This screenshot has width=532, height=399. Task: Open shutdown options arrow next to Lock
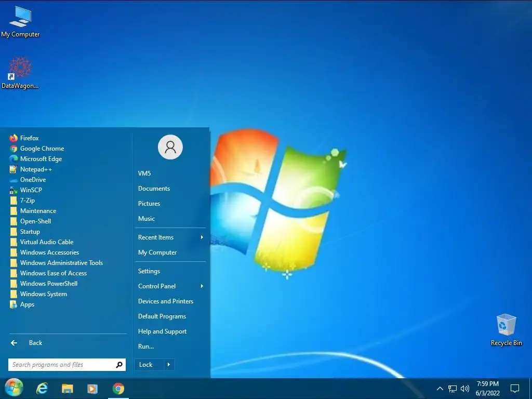(x=169, y=365)
